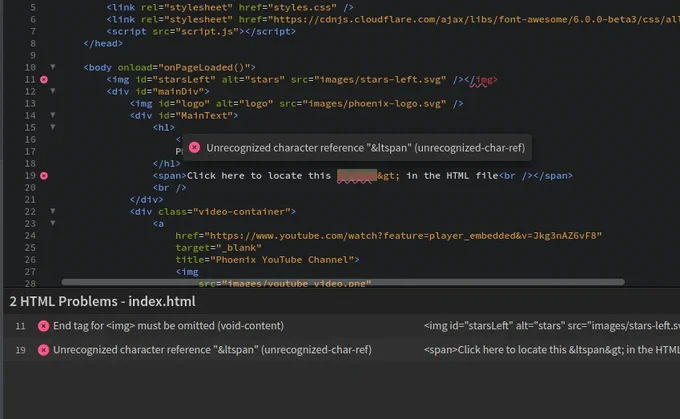Click the title "Phoenix YouTube Channel" attribute
The width and height of the screenshot is (680, 419).
(265, 260)
